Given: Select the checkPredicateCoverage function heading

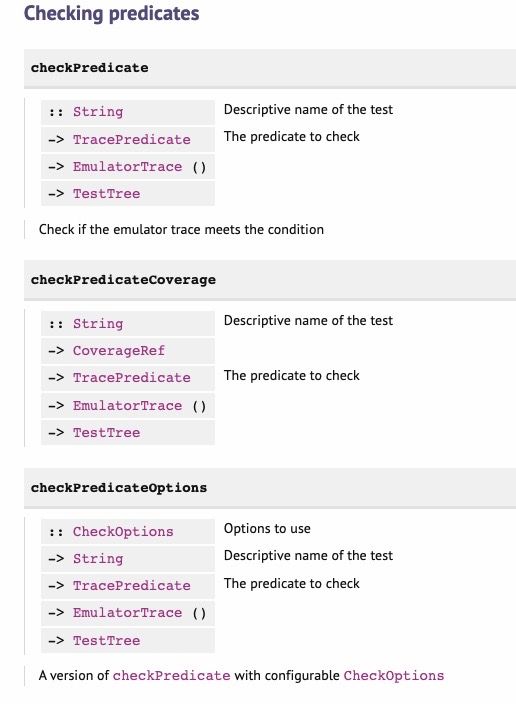Looking at the screenshot, I should click(123, 280).
